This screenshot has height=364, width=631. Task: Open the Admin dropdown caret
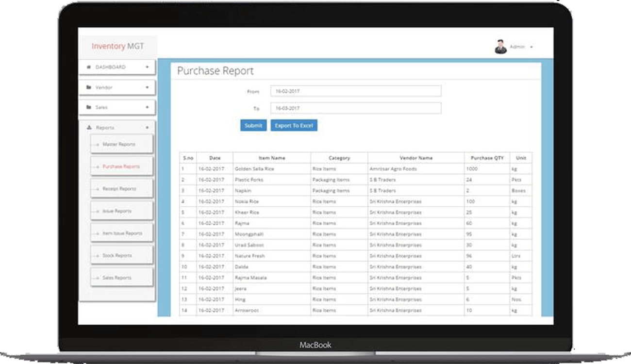click(x=531, y=47)
